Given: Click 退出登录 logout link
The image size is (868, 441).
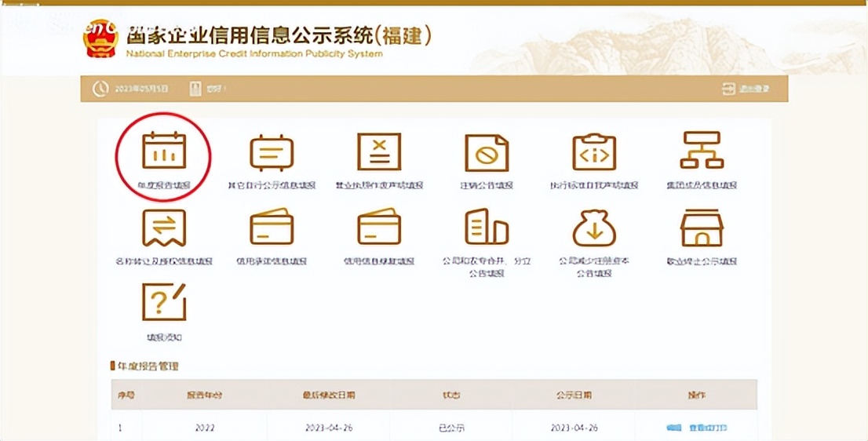Looking at the screenshot, I should click(754, 89).
